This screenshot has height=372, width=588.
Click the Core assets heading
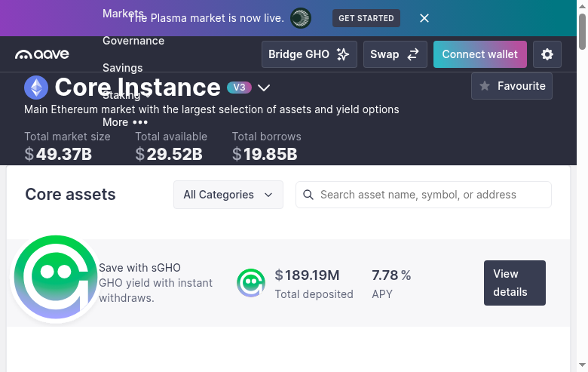70,195
